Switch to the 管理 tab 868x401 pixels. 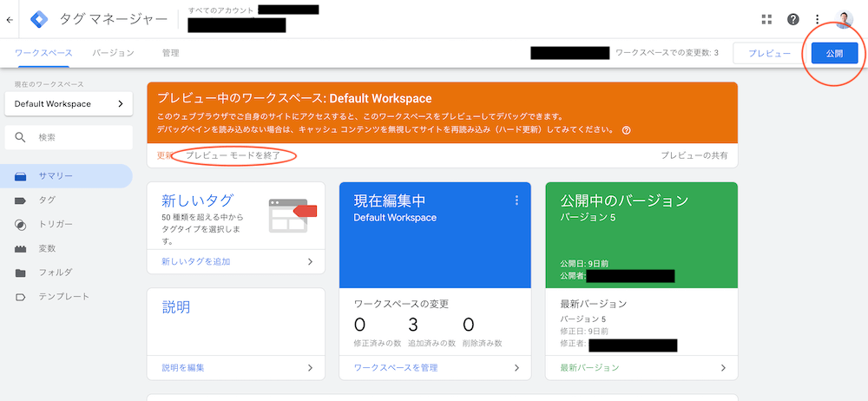170,53
